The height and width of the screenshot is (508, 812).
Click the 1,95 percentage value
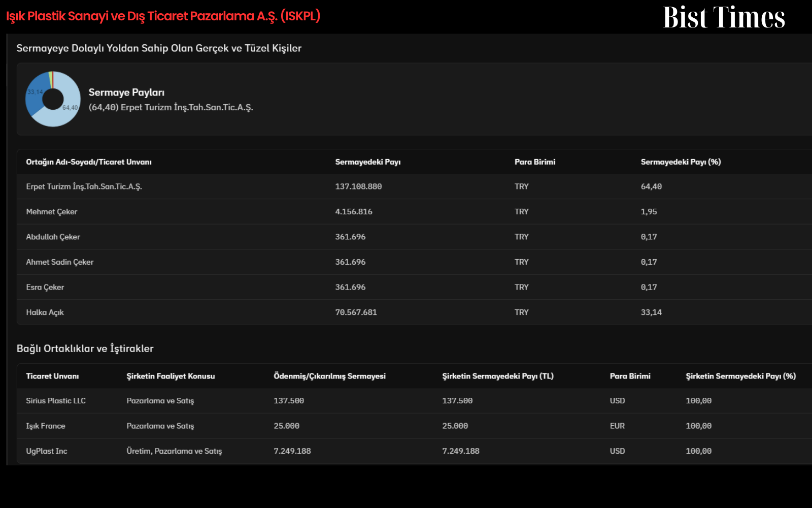(649, 212)
